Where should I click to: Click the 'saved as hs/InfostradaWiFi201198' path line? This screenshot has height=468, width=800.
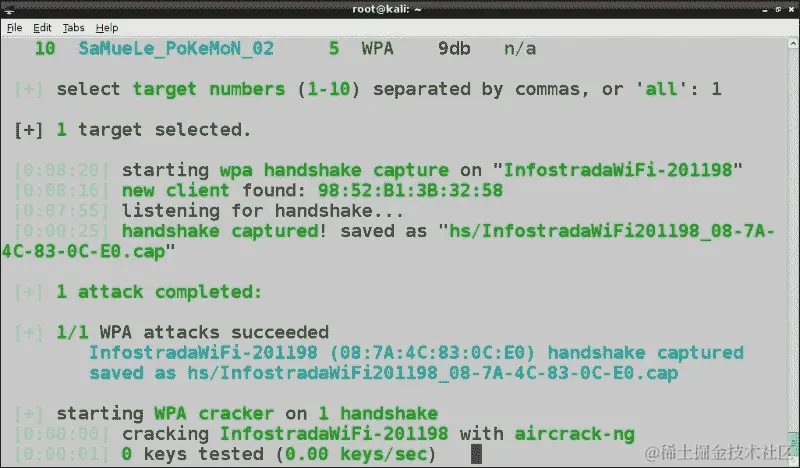pyautogui.click(x=384, y=373)
